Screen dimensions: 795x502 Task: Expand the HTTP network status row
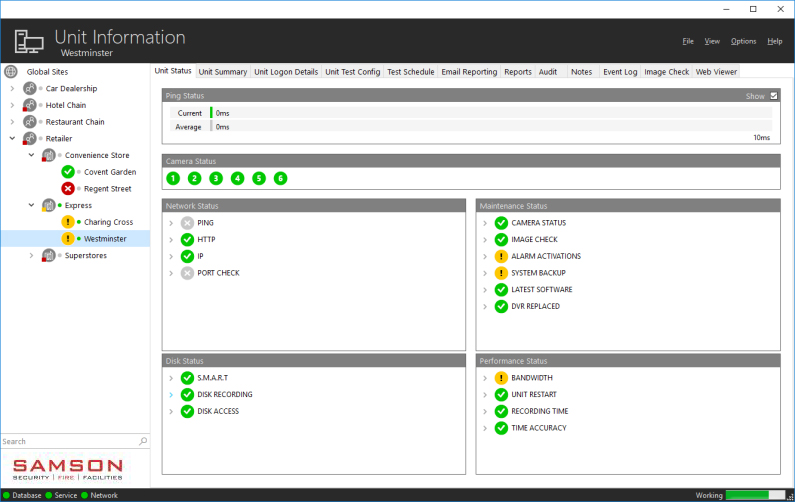coord(172,240)
